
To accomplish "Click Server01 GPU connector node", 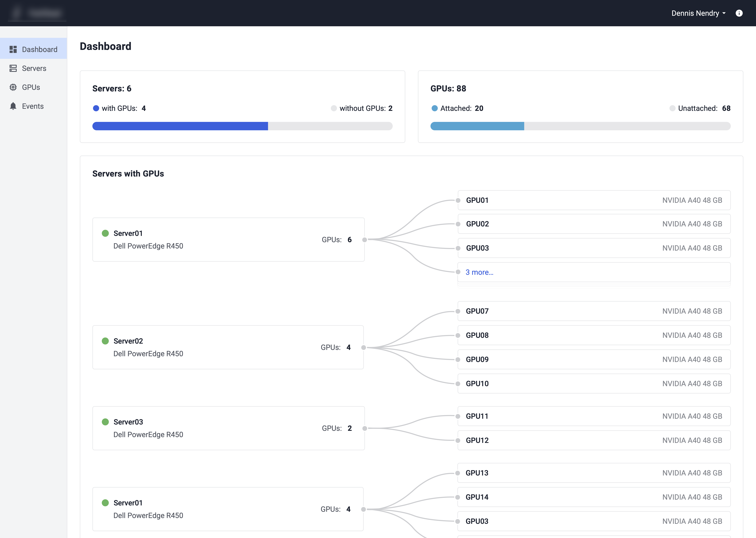I will (x=364, y=240).
